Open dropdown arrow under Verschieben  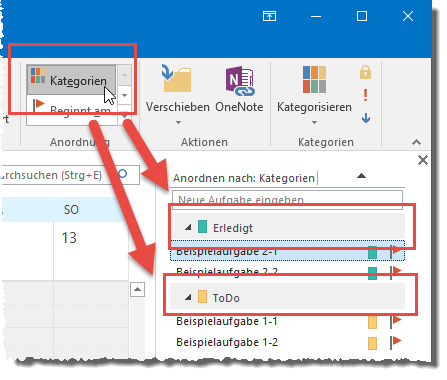pos(178,122)
